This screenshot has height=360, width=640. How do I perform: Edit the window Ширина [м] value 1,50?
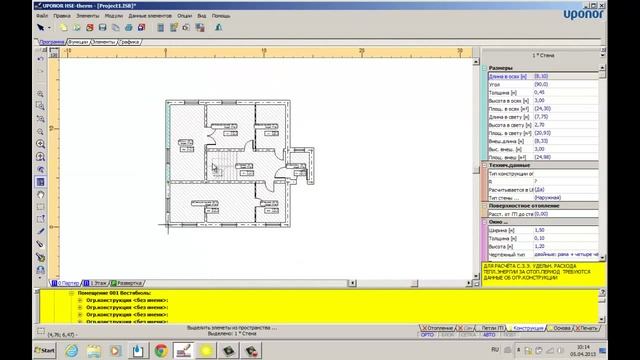pos(566,230)
